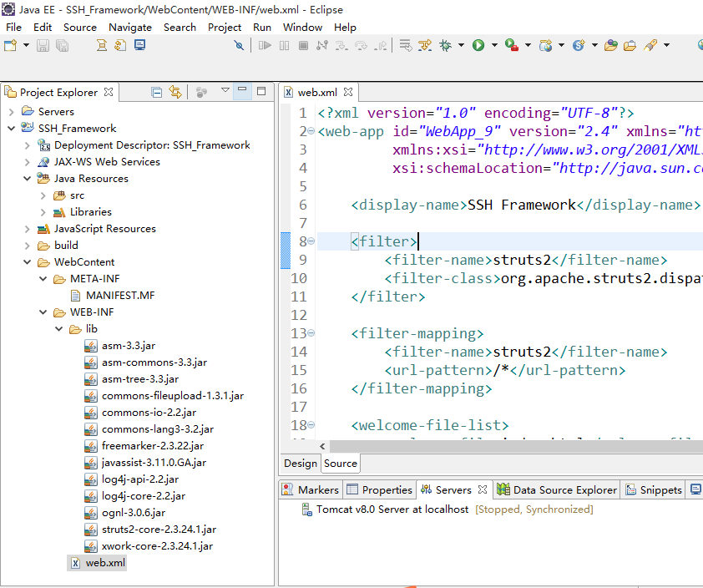
Task: Select struts2-core-2.3.24.1.jar in the tree
Action: click(x=150, y=530)
